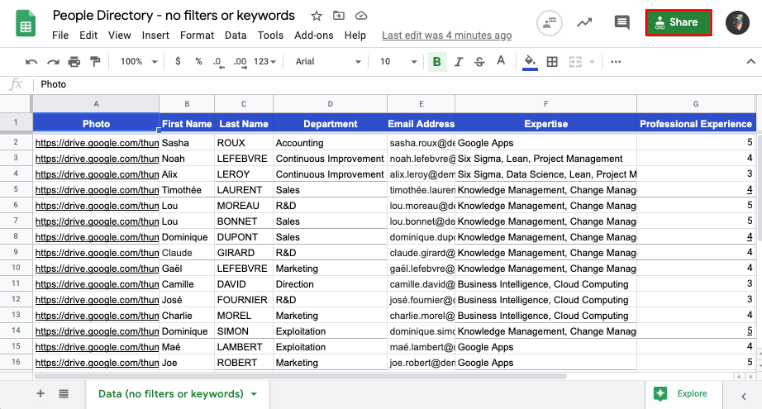Print the spreadsheet
This screenshot has height=409, width=762.
point(74,62)
